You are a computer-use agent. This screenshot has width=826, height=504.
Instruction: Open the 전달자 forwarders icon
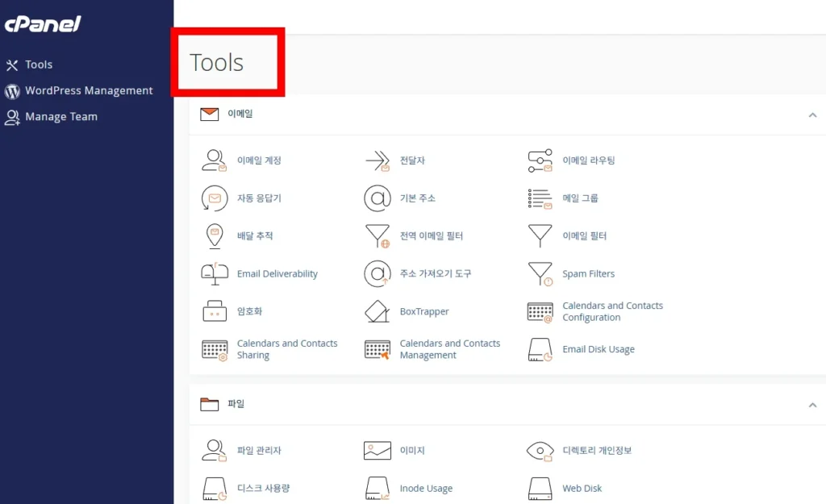[378, 160]
